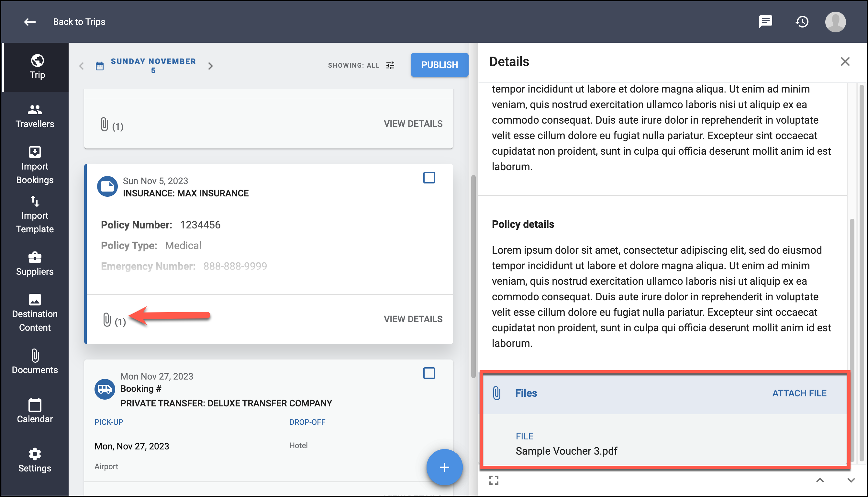868x497 pixels.
Task: Open the Showing: All filter icon
Action: (x=391, y=65)
